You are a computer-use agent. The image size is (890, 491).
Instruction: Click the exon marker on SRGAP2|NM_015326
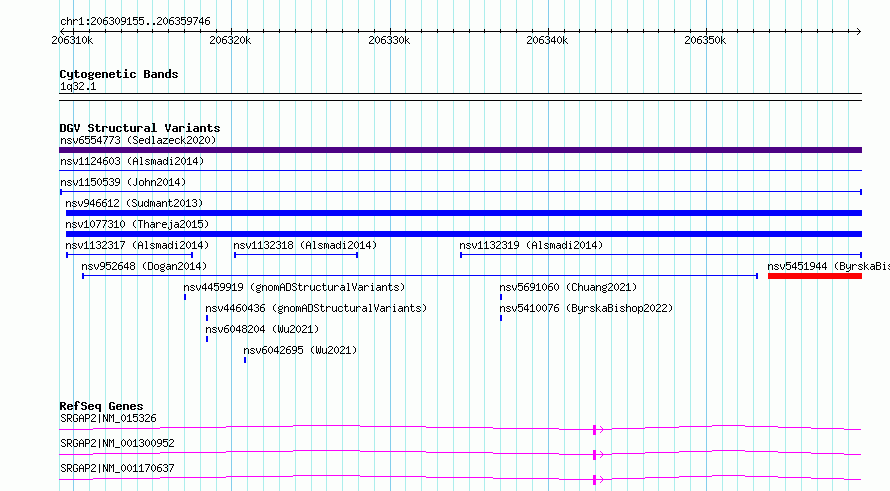pos(594,430)
